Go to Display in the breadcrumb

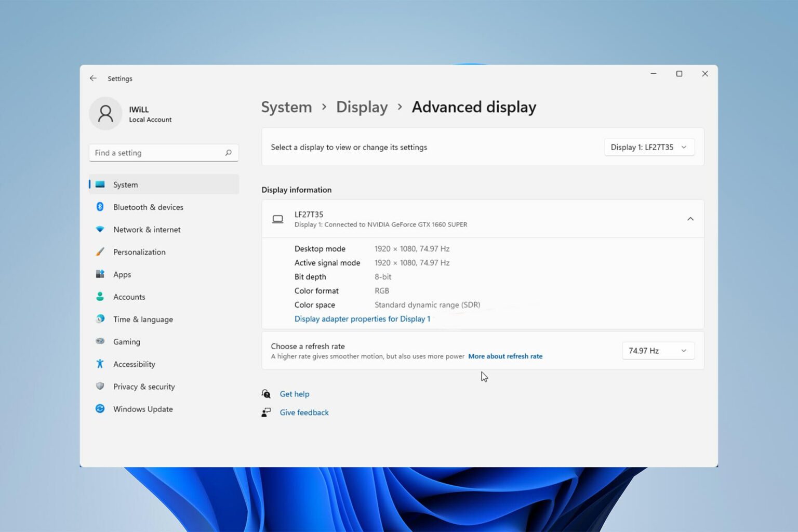362,107
